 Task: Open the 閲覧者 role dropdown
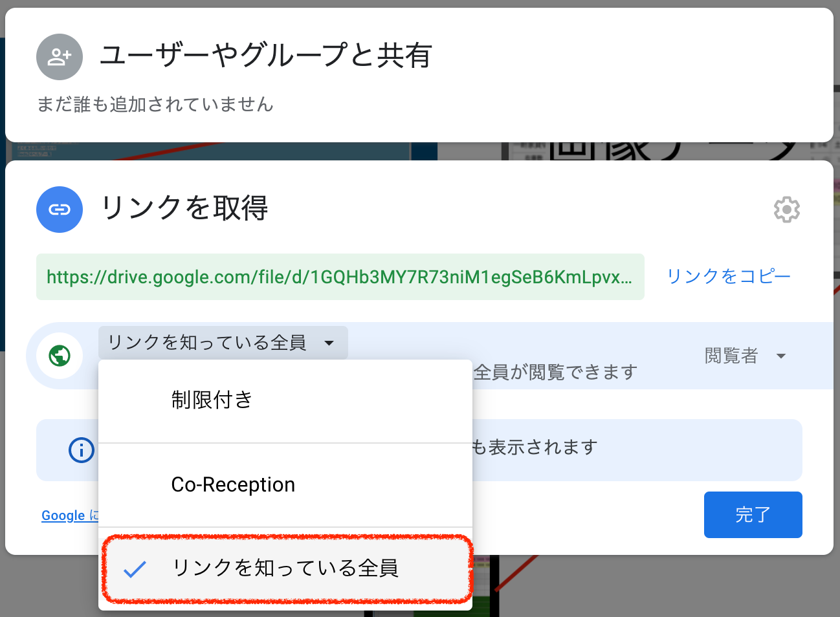click(x=731, y=356)
